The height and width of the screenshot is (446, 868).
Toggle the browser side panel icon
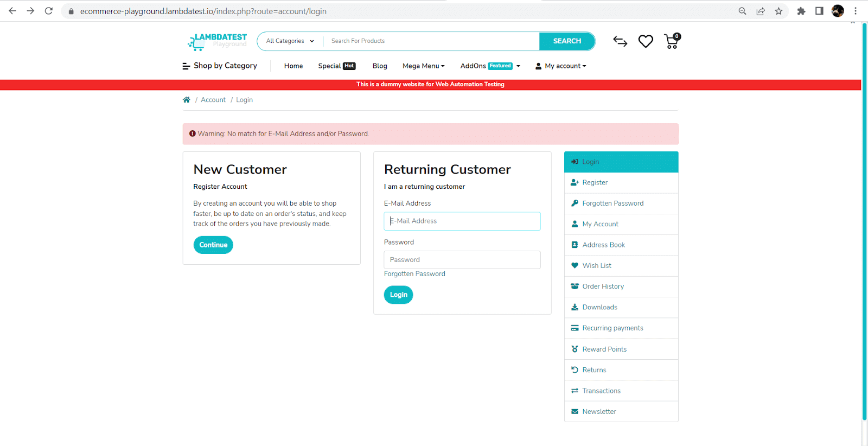(x=819, y=11)
